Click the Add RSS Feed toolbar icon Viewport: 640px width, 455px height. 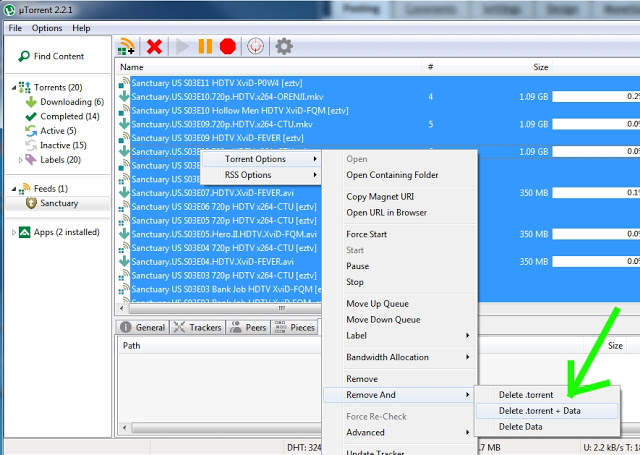point(126,46)
